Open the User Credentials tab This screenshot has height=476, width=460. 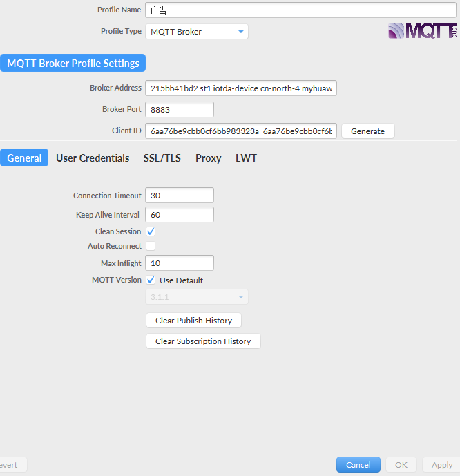[x=93, y=158]
